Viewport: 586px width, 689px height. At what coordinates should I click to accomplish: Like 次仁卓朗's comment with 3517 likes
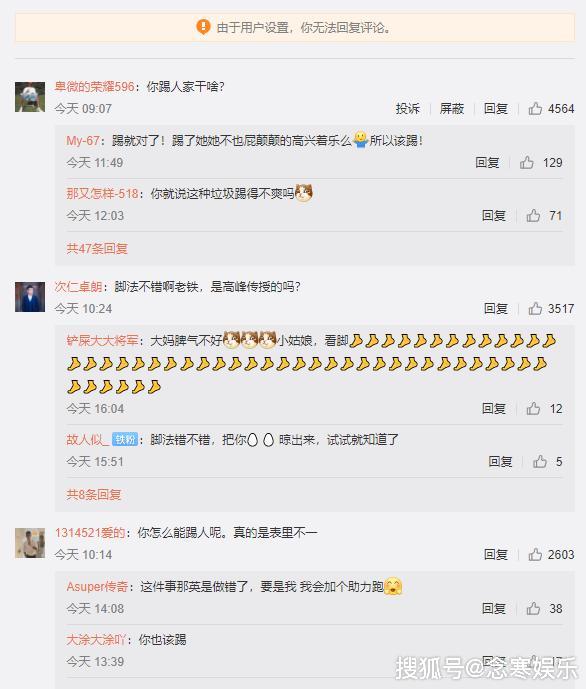coord(535,308)
